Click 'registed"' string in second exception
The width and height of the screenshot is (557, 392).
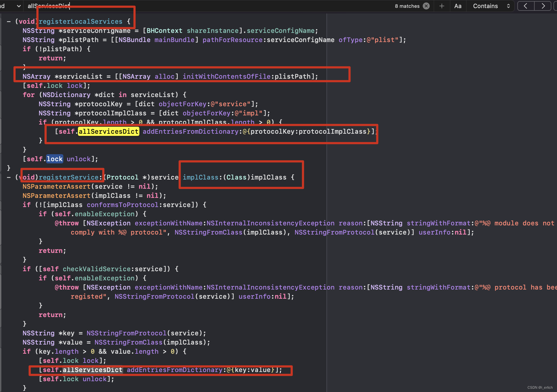pos(88,297)
